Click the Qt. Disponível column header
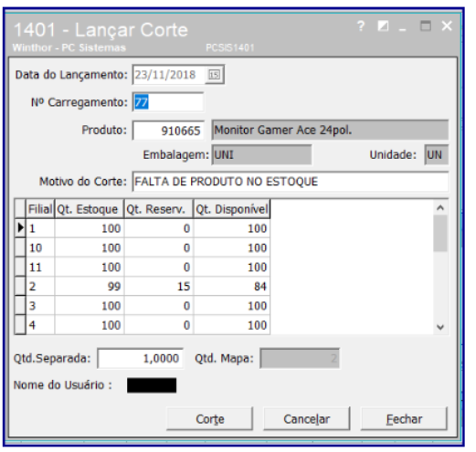 232,209
